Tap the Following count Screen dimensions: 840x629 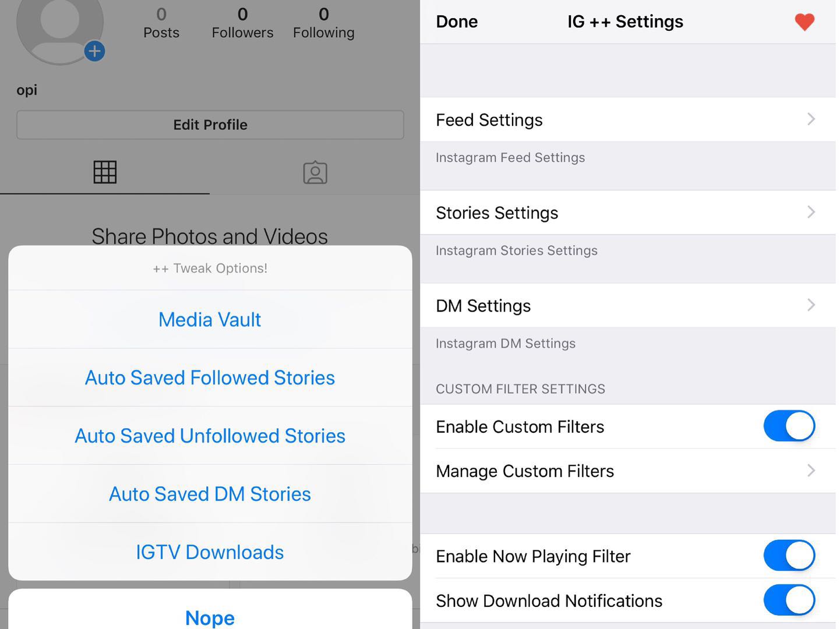pyautogui.click(x=324, y=23)
